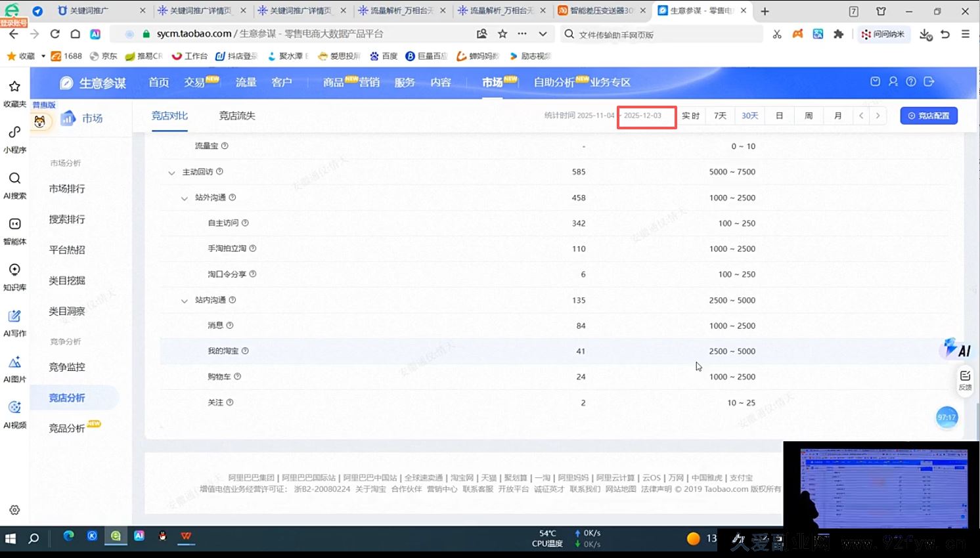Click the blue 竞店配置 button

pos(929,115)
